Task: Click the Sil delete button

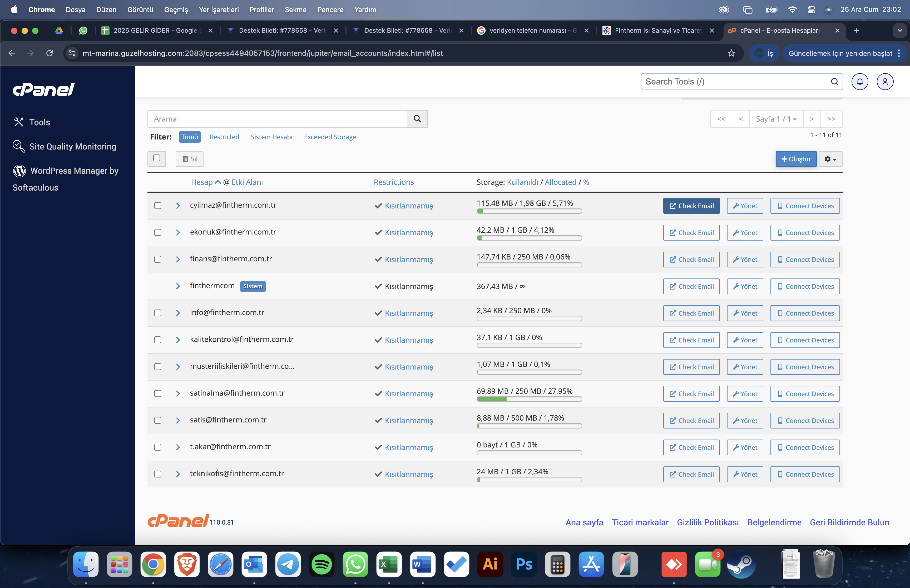Action: coord(189,159)
